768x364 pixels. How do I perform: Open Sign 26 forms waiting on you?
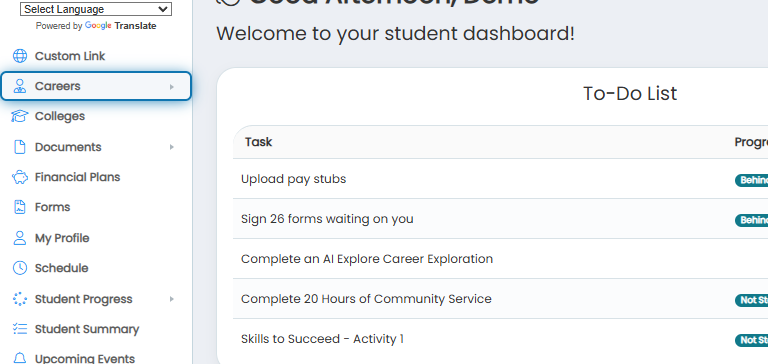click(x=327, y=218)
